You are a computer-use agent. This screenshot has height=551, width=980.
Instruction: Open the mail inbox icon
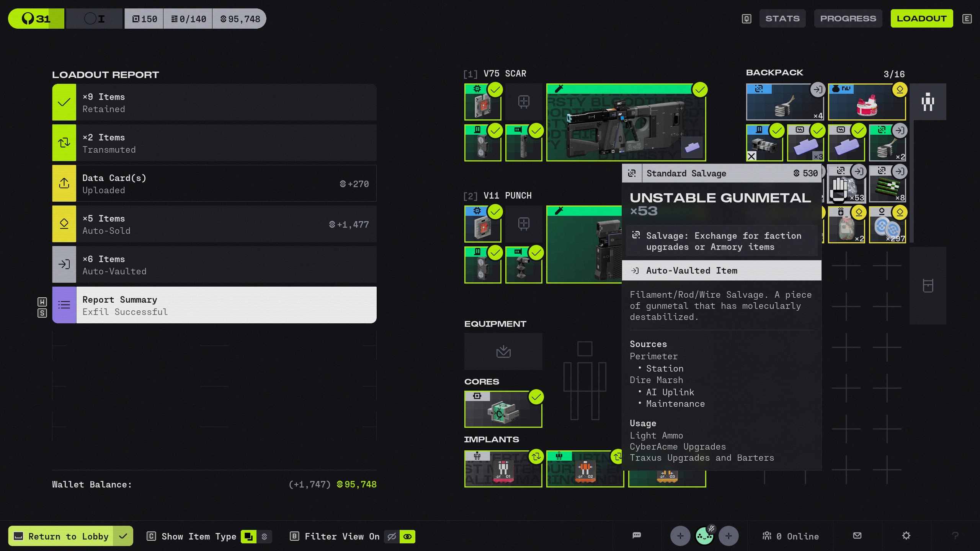point(857,536)
